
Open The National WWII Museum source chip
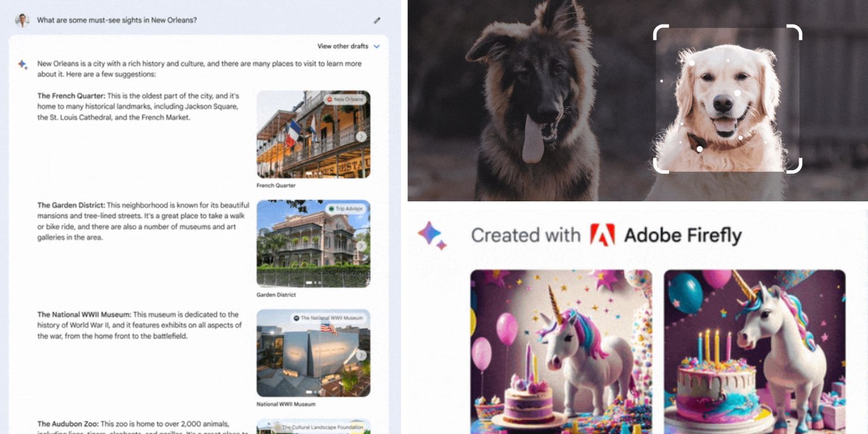click(328, 318)
